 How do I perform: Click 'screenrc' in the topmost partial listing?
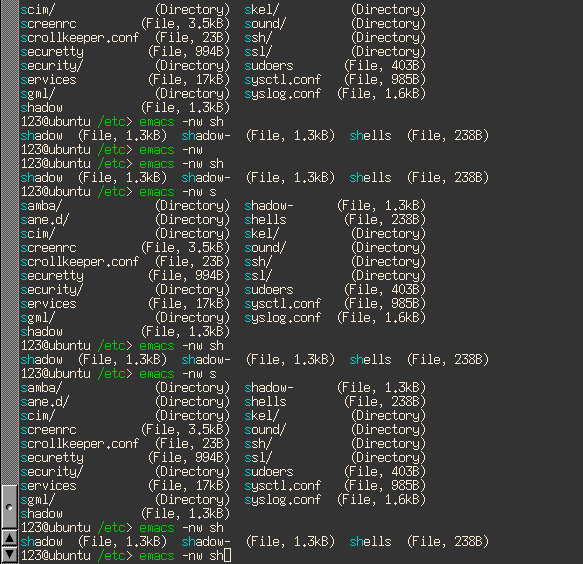pos(49,24)
